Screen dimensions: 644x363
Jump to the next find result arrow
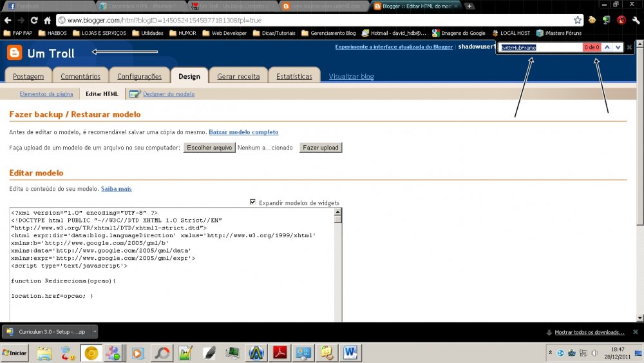(618, 47)
